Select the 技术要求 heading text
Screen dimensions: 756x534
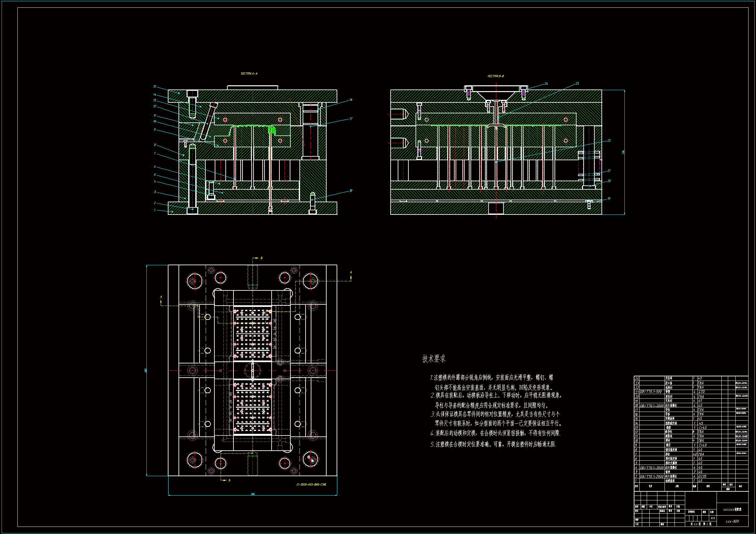434,359
